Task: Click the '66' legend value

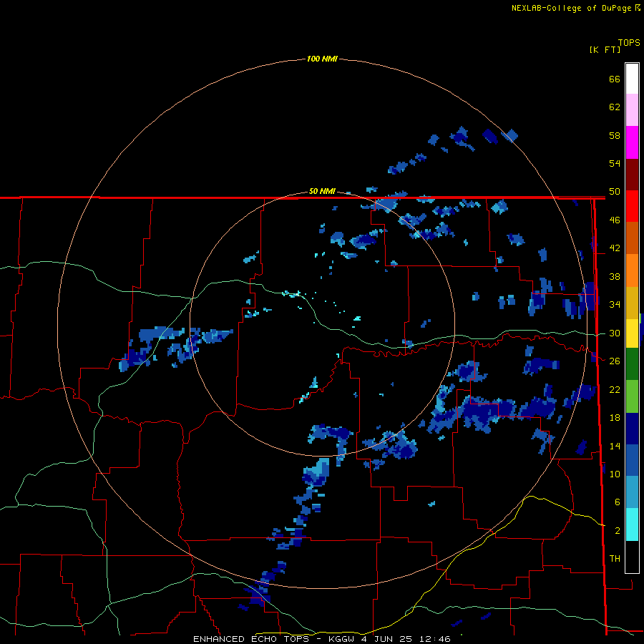Action: tap(615, 79)
